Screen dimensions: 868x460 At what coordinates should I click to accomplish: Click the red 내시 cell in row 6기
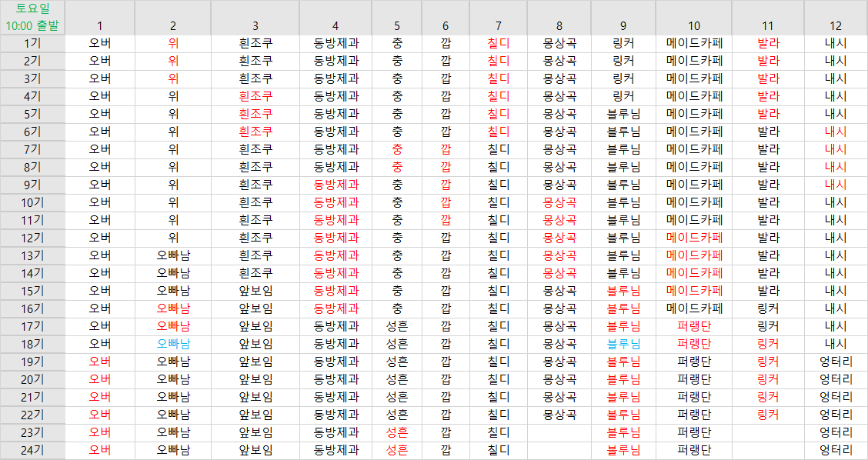(x=836, y=132)
